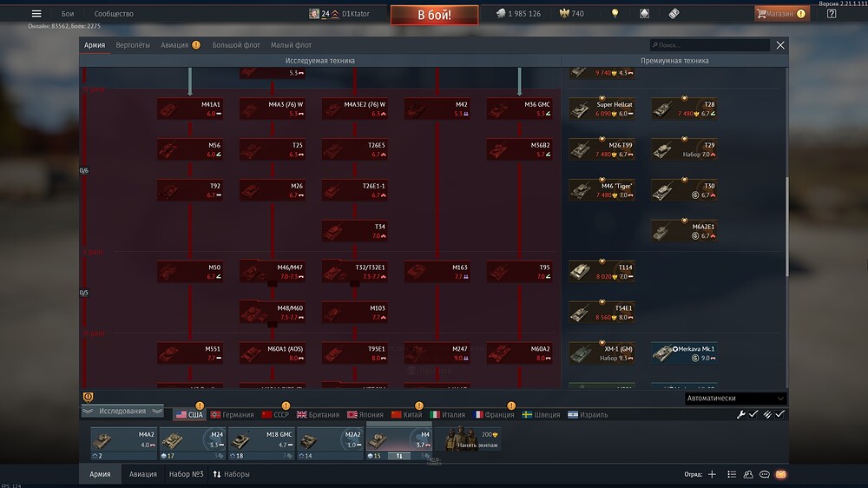Select the M60A2 tank card

tap(520, 353)
